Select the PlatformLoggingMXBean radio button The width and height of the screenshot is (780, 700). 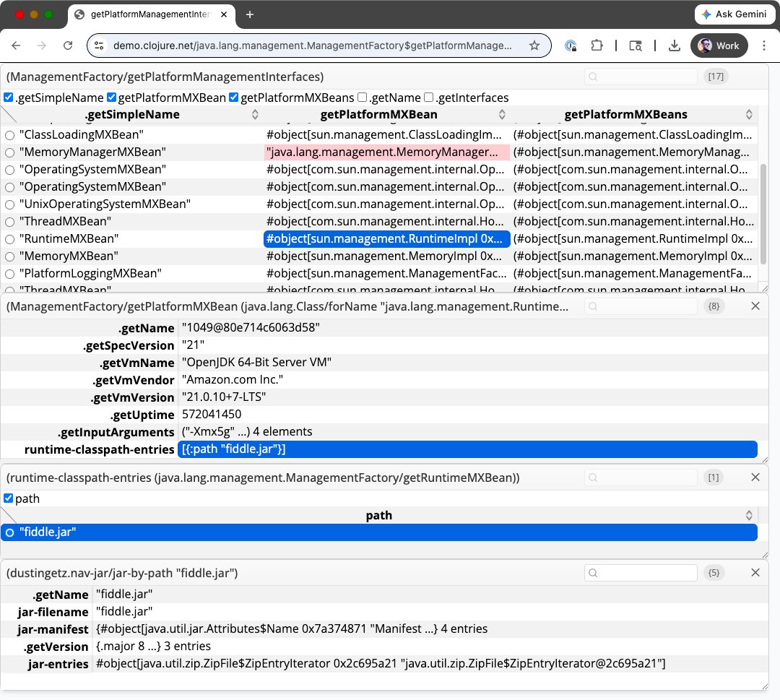tap(9, 274)
